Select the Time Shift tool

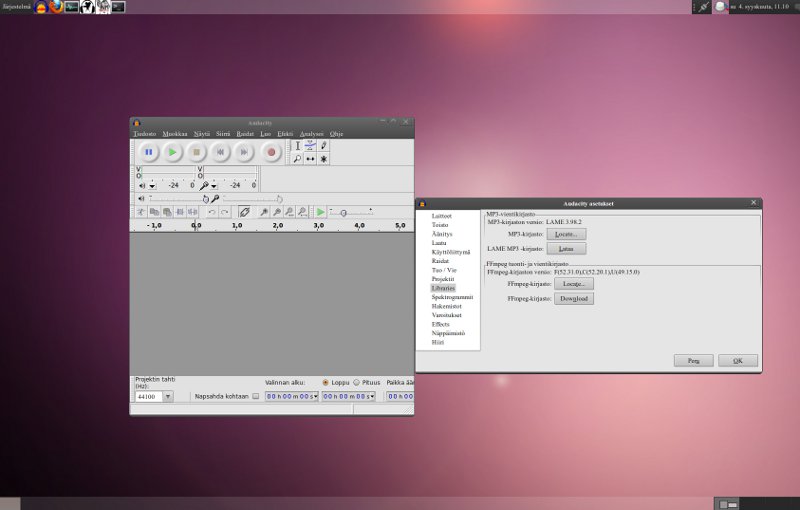click(x=310, y=159)
